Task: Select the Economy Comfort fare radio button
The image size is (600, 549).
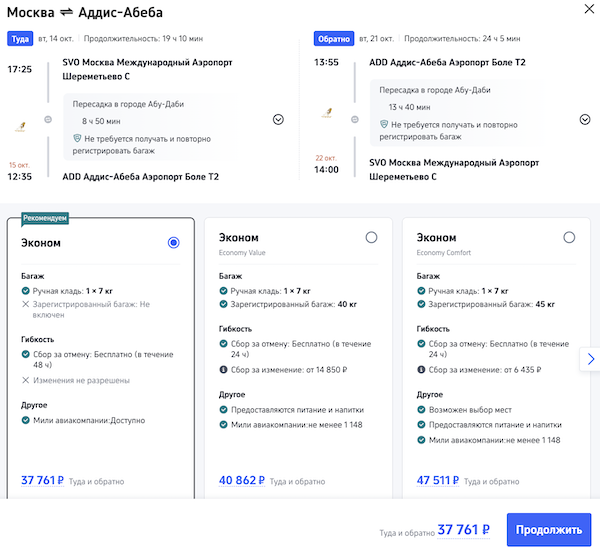Action: (569, 237)
